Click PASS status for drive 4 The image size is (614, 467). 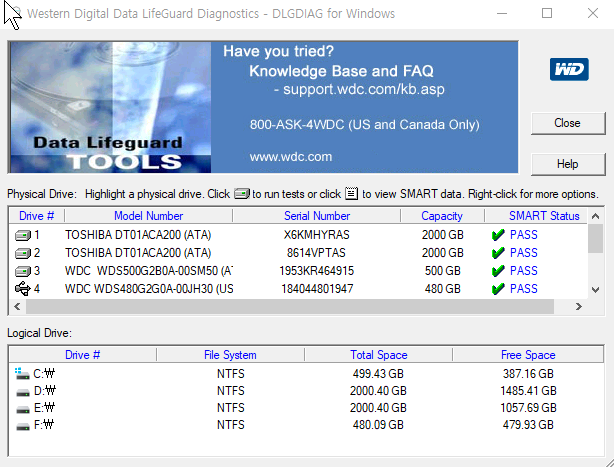pyautogui.click(x=524, y=289)
